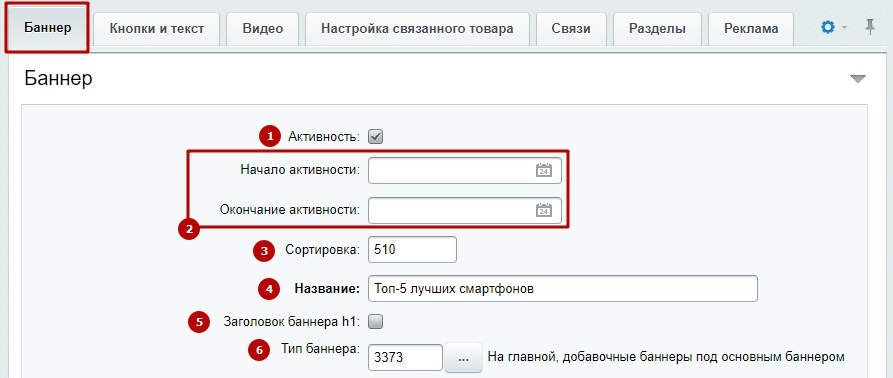Screen dimensions: 893x378
Task: Click the Сортировка field with 510
Action: pos(412,249)
